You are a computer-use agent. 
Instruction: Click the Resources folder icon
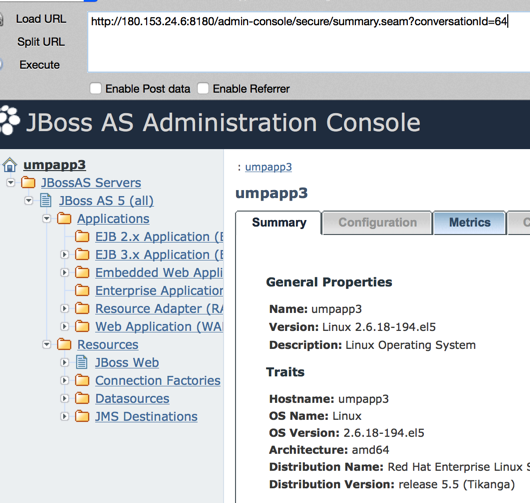[x=64, y=344]
